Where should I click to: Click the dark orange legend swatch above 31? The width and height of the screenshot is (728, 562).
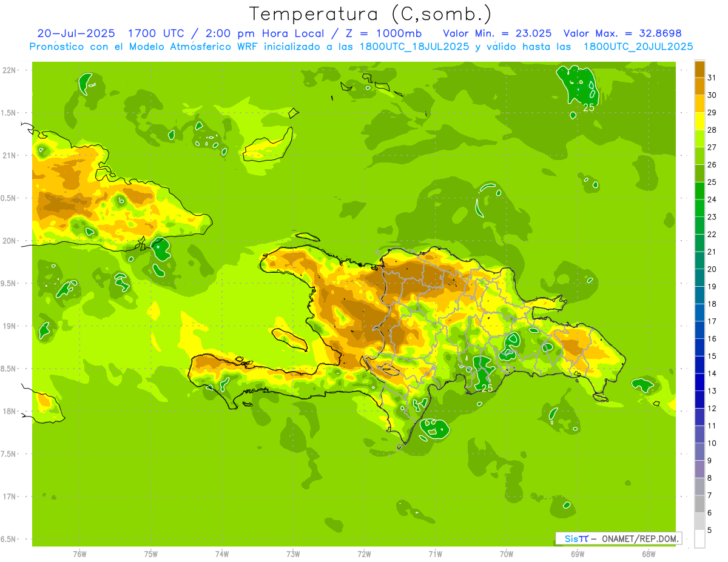[699, 69]
